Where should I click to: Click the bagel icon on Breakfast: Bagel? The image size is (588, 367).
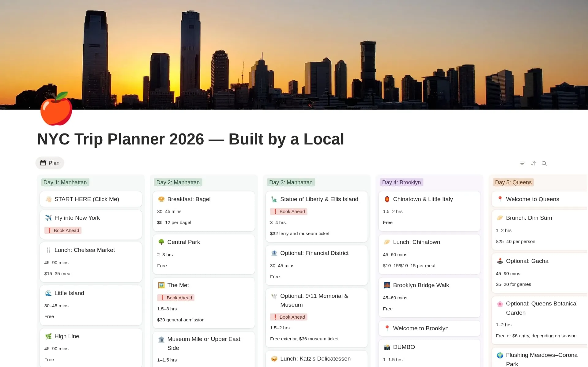pyautogui.click(x=161, y=199)
